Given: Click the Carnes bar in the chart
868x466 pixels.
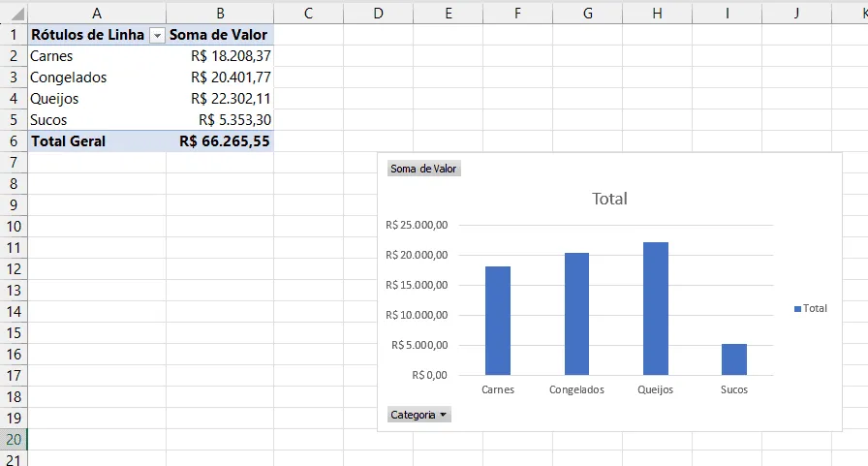Looking at the screenshot, I should tap(498, 321).
